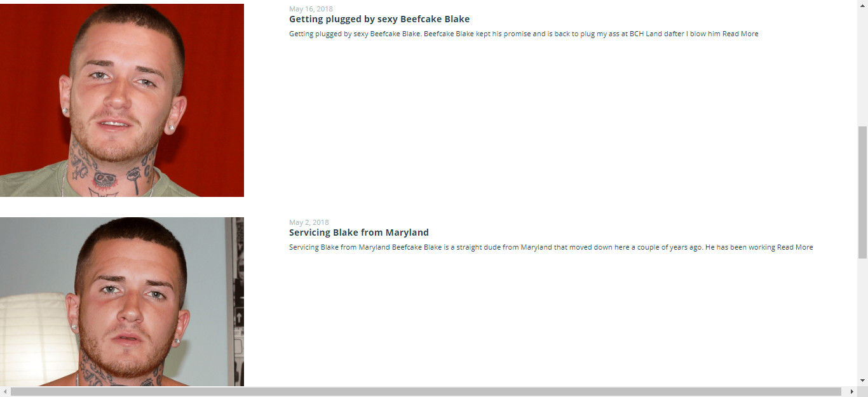Click the vertical scrollbar down arrow
Screen dimensions: 868x397
tap(862, 380)
